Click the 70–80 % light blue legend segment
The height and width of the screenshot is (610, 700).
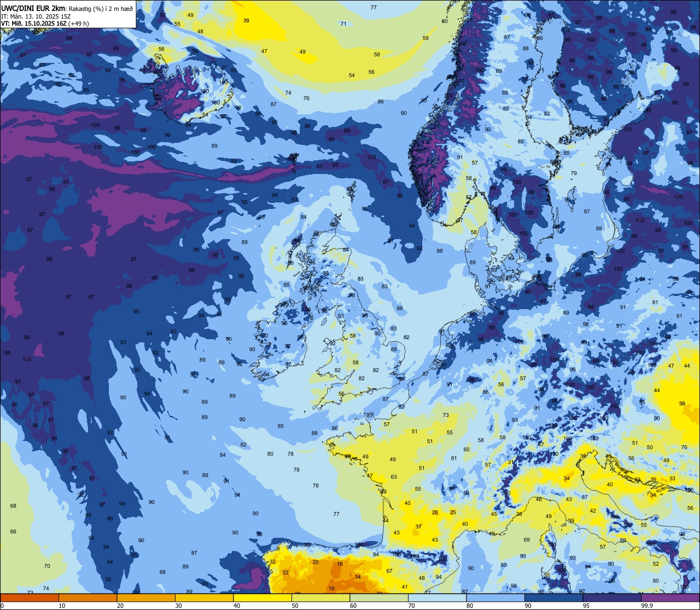[437, 597]
